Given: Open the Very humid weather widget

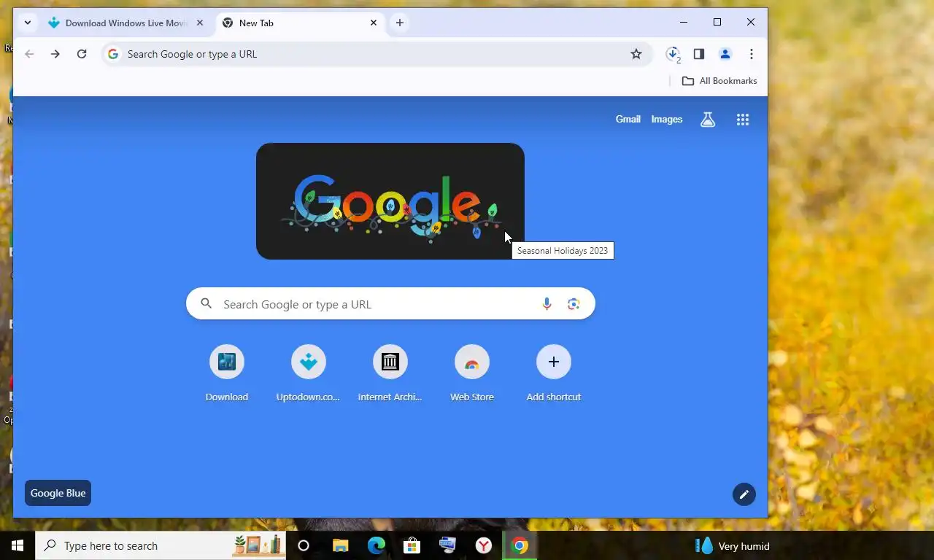Looking at the screenshot, I should [733, 545].
